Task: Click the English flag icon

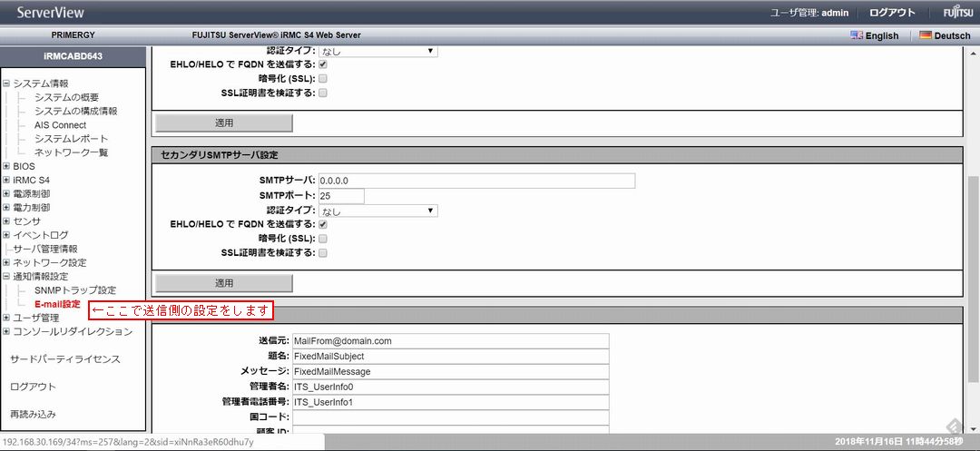Action: coord(856,35)
